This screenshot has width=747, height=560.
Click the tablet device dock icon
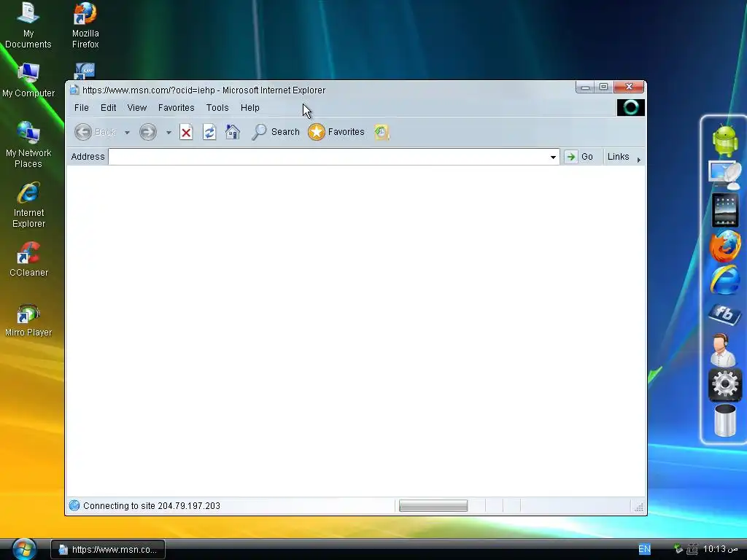coord(724,209)
